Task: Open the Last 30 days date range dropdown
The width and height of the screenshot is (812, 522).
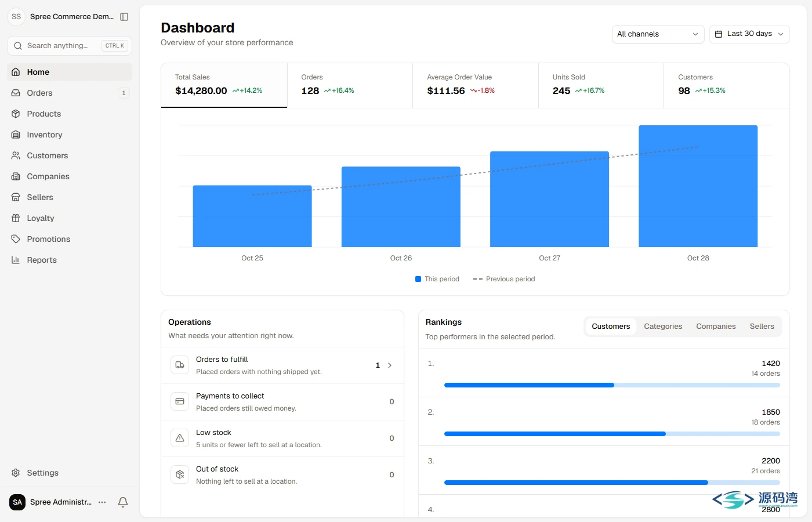Action: click(x=749, y=34)
